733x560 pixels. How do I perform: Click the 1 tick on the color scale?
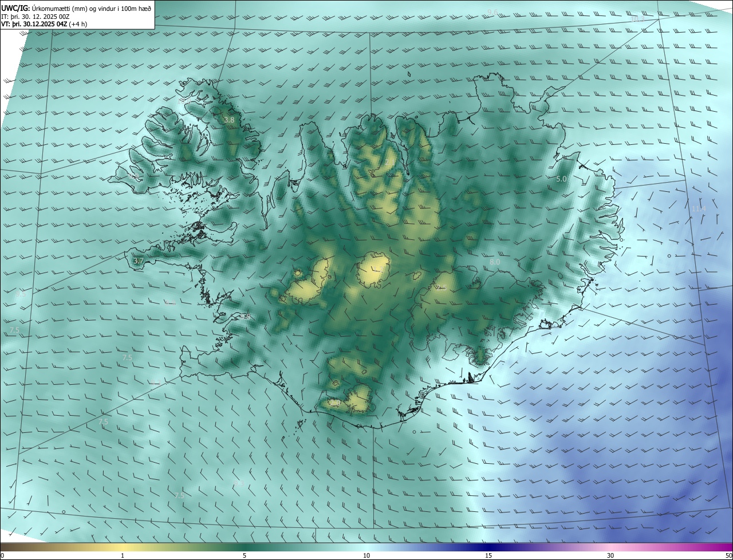coord(123,556)
